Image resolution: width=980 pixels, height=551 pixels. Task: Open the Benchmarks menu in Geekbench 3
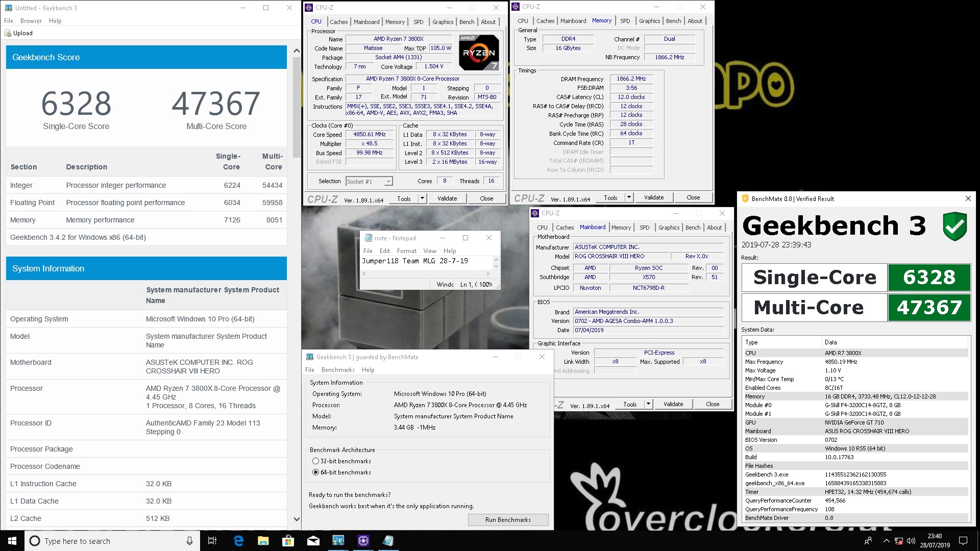pyautogui.click(x=338, y=370)
